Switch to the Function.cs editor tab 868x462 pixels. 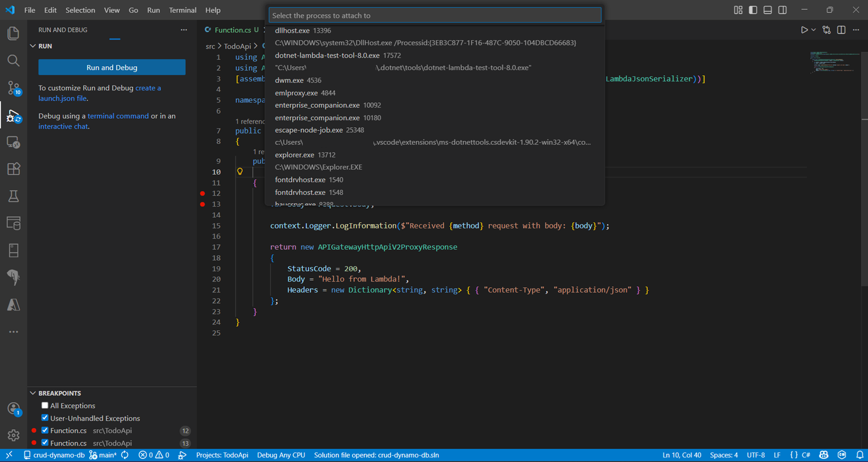click(x=233, y=29)
